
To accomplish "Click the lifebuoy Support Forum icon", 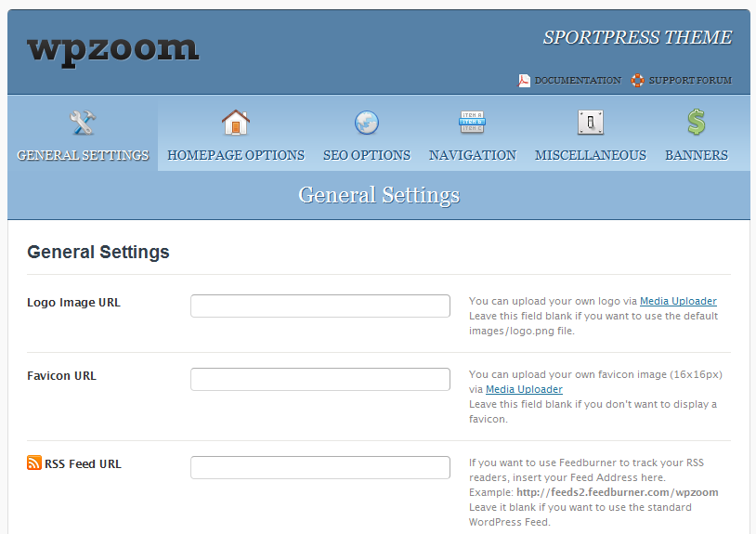I will pyautogui.click(x=637, y=81).
